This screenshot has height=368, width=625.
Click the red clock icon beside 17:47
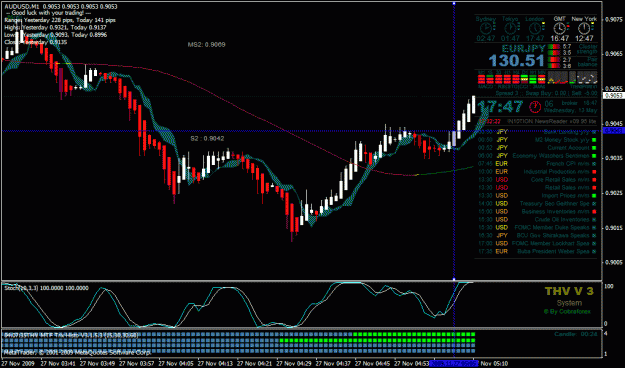pyautogui.click(x=535, y=107)
